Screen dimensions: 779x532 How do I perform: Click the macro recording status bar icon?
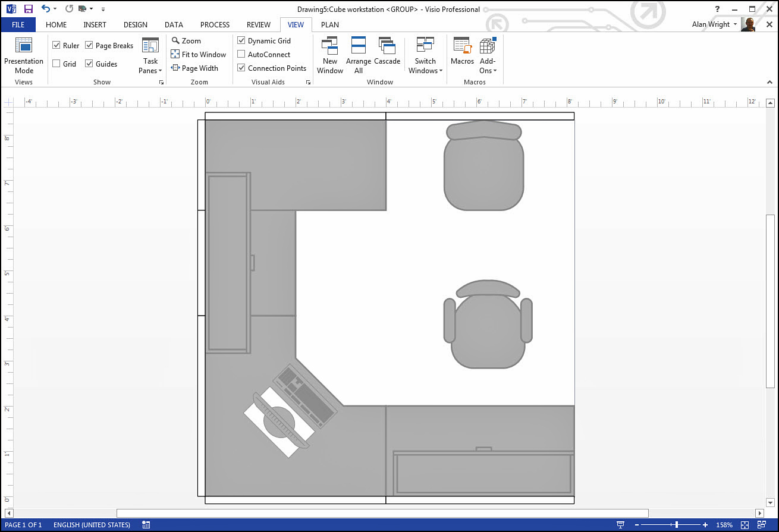pyautogui.click(x=146, y=525)
